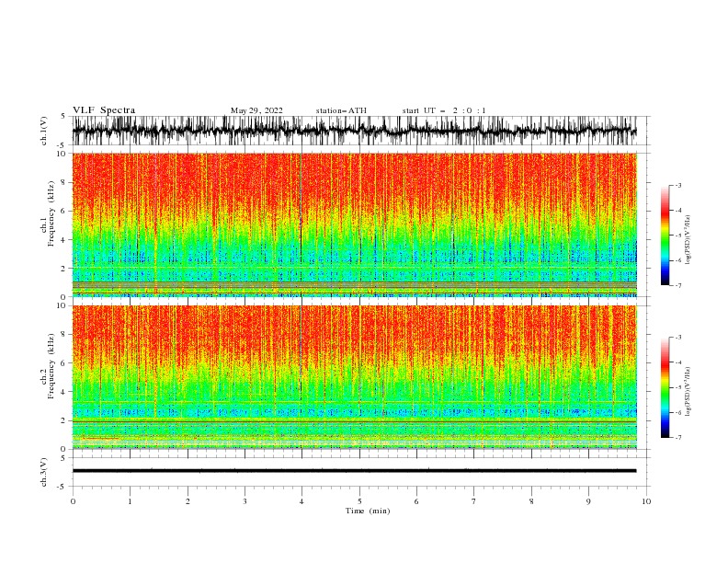Click the 'ch.3(V)' waveform axis label
The width and height of the screenshot is (728, 563).
(44, 472)
